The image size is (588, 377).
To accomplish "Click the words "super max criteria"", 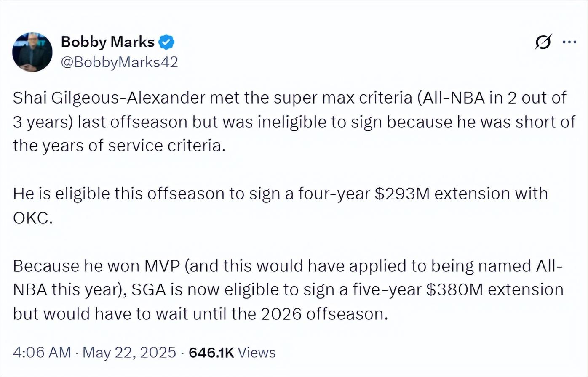I will pos(343,98).
